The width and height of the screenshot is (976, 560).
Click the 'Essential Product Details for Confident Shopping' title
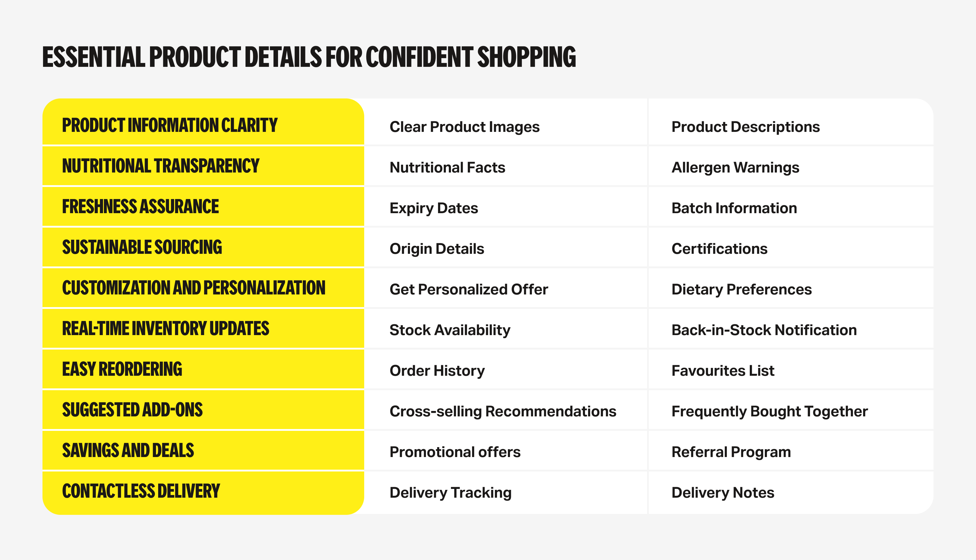[309, 57]
